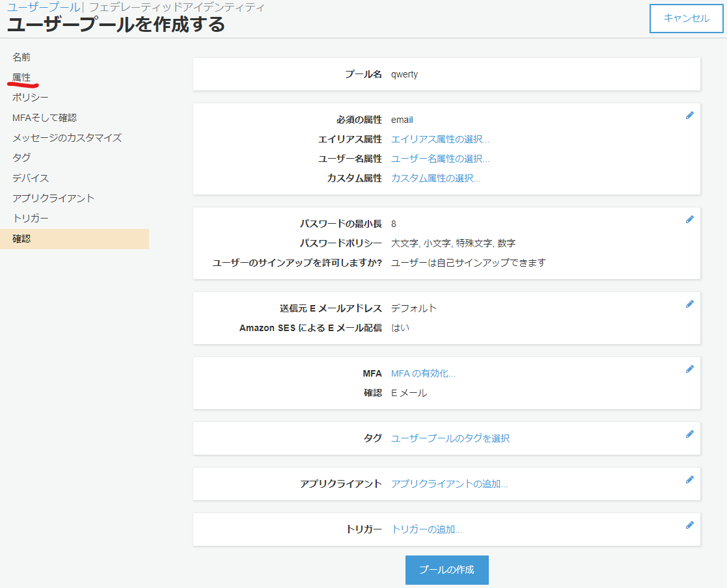
Task: Edit 送信元 E メールアドレス with pencil icon
Action: pyautogui.click(x=690, y=304)
